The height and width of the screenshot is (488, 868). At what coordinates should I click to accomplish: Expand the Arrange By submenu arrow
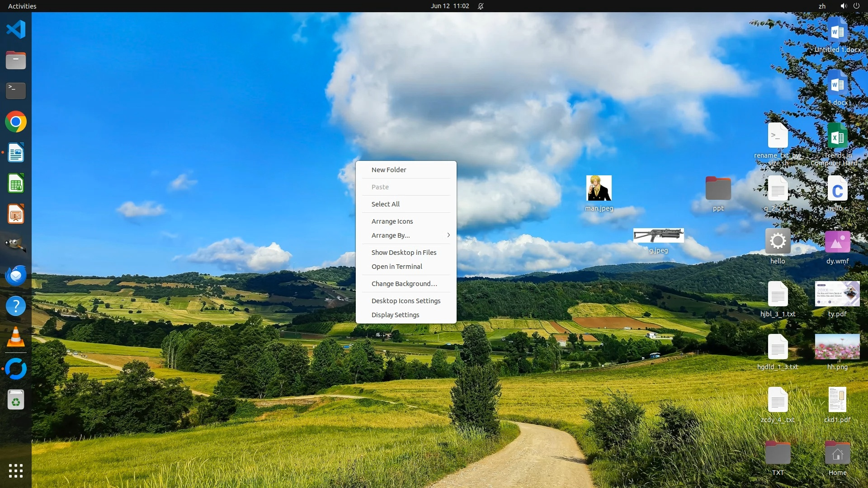(448, 235)
